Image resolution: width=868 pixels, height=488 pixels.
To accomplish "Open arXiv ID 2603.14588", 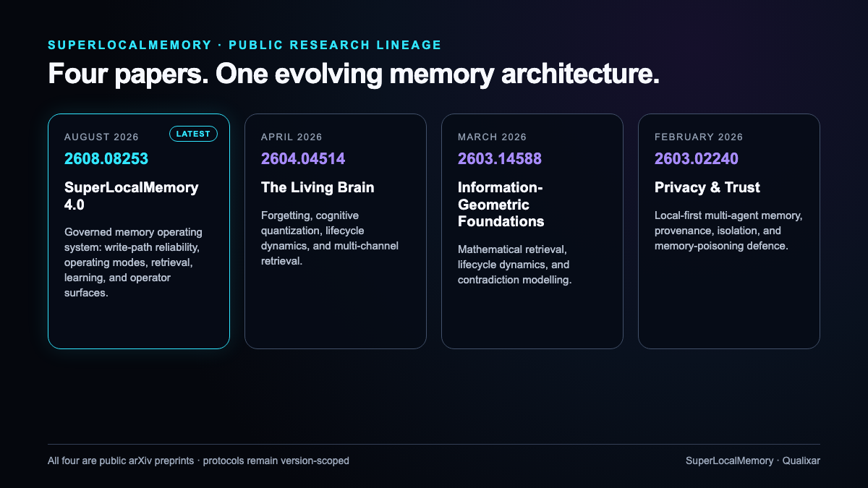I will pyautogui.click(x=500, y=158).
